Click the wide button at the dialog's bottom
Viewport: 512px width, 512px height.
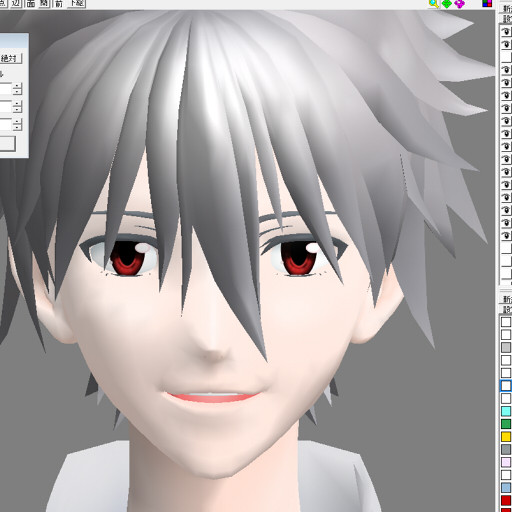(x=7, y=144)
